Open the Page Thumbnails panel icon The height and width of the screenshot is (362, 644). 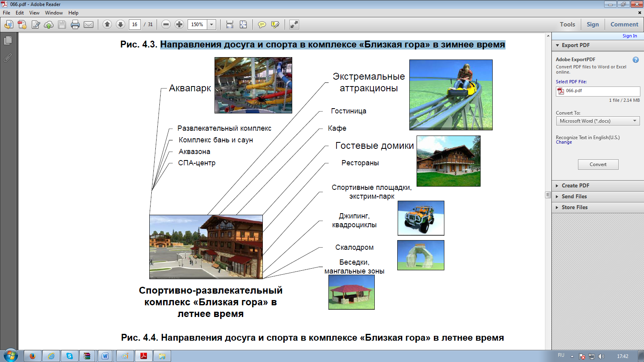pyautogui.click(x=8, y=41)
